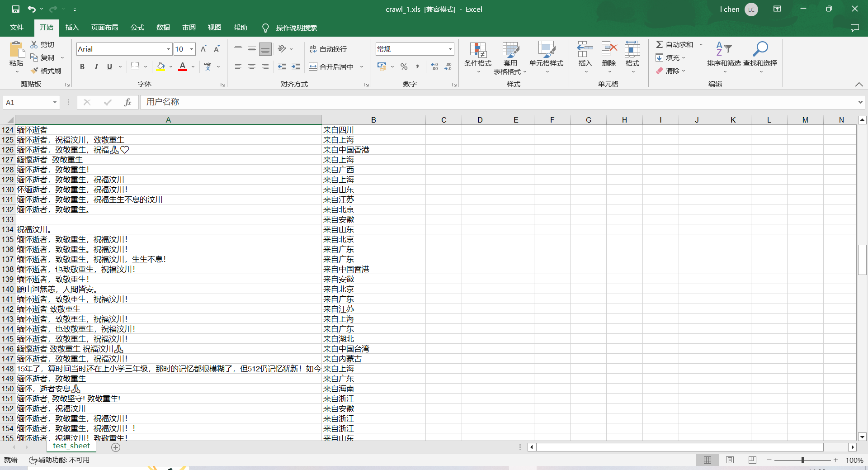The width and height of the screenshot is (868, 470).
Task: Open Find and Select (查找和选择)
Action: tap(760, 57)
